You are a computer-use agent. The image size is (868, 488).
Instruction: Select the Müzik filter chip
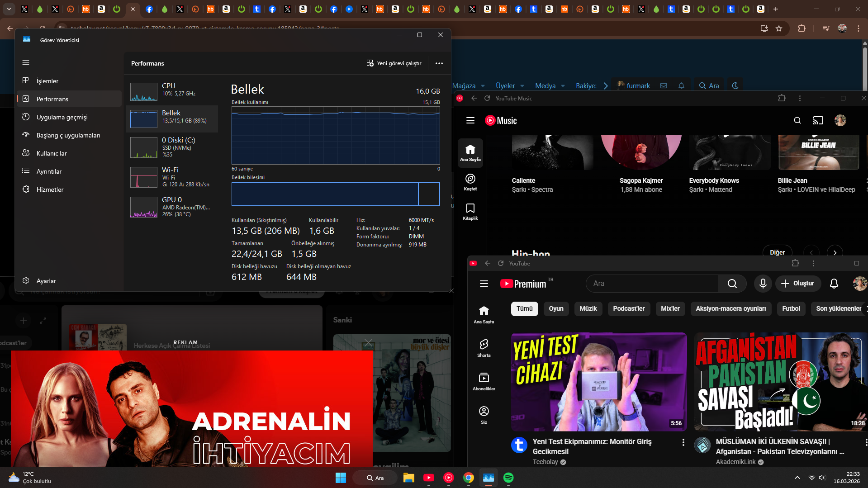(588, 308)
